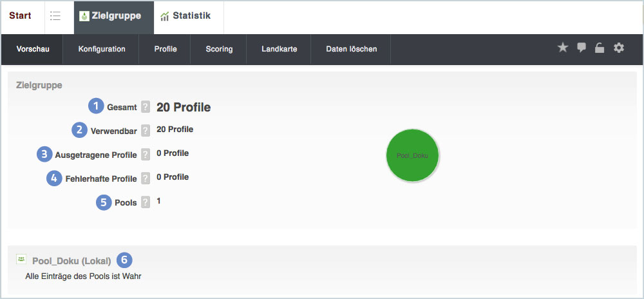Open the settings gear icon
The image size is (644, 299).
619,48
